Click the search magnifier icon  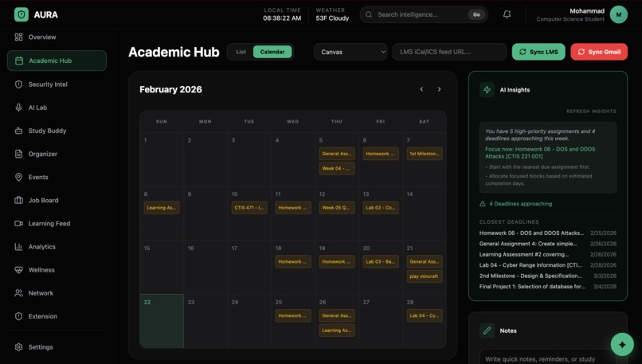click(x=369, y=15)
